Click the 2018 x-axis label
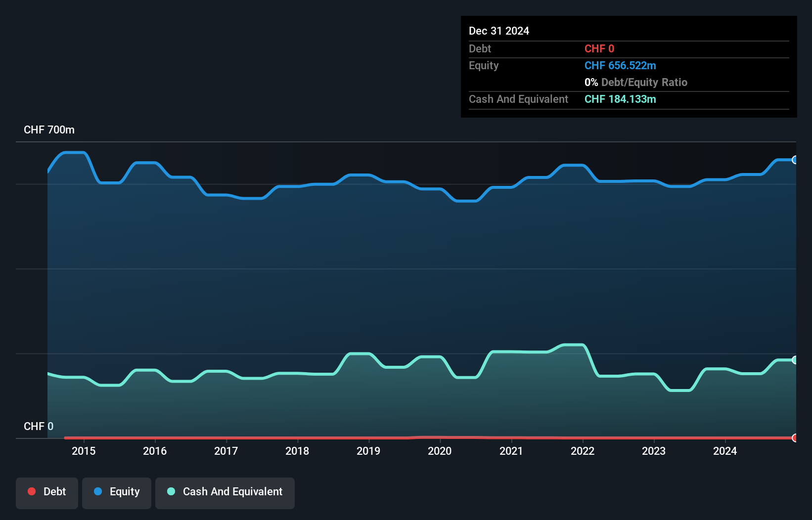Screen dimensions: 812x520 point(297,451)
